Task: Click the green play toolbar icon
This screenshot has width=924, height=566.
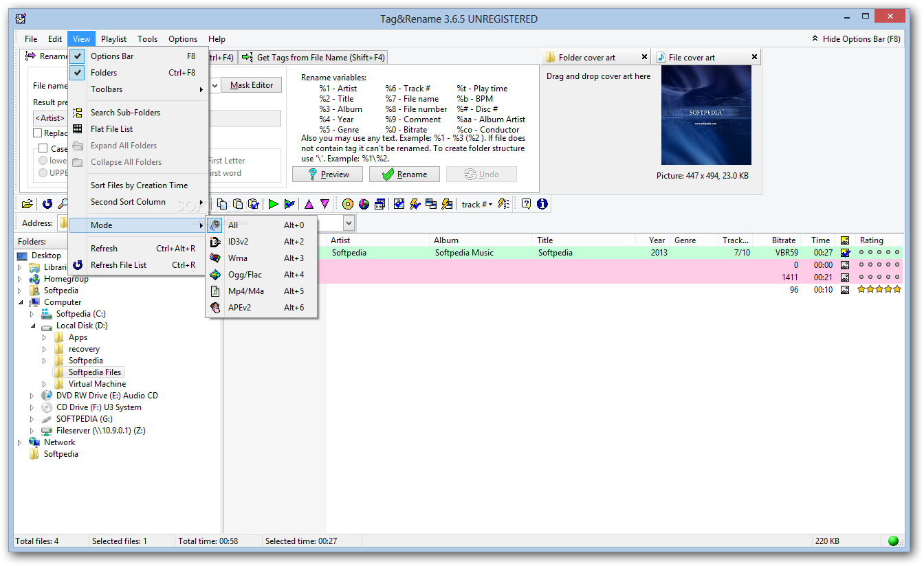Action: tap(273, 204)
